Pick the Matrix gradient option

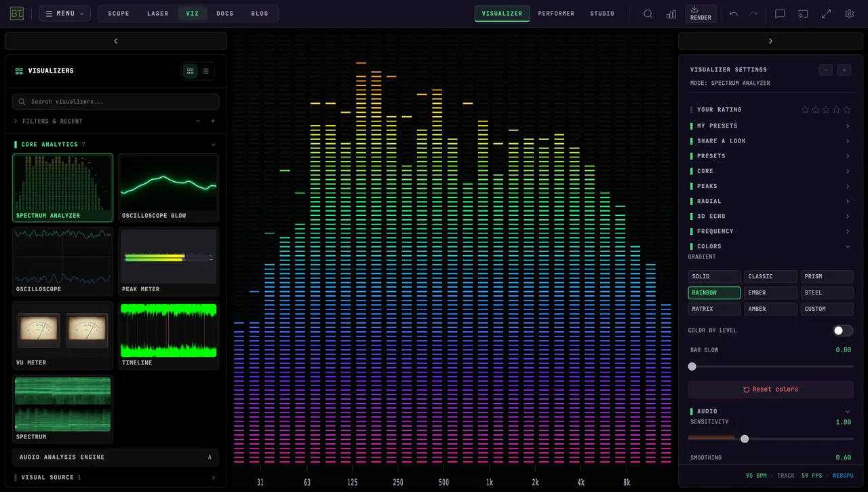tap(714, 309)
